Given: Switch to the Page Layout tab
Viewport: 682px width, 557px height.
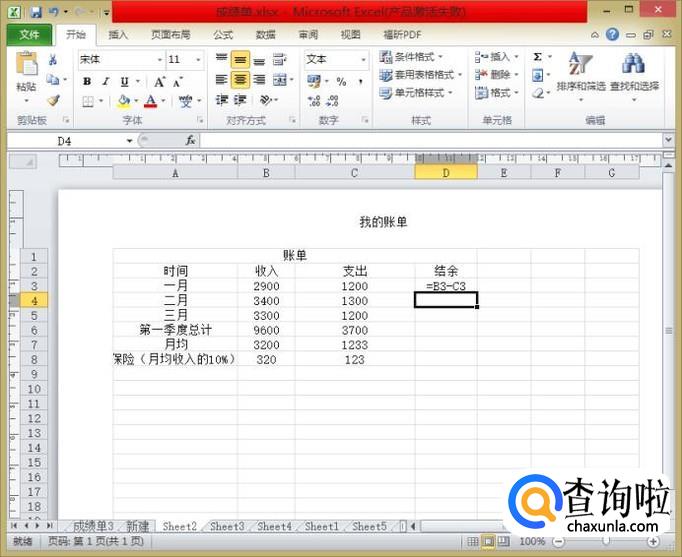Looking at the screenshot, I should (x=170, y=35).
